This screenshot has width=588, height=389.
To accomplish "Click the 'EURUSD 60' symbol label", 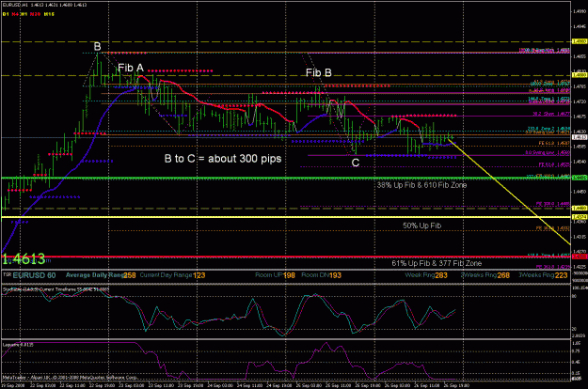I will click(x=34, y=275).
